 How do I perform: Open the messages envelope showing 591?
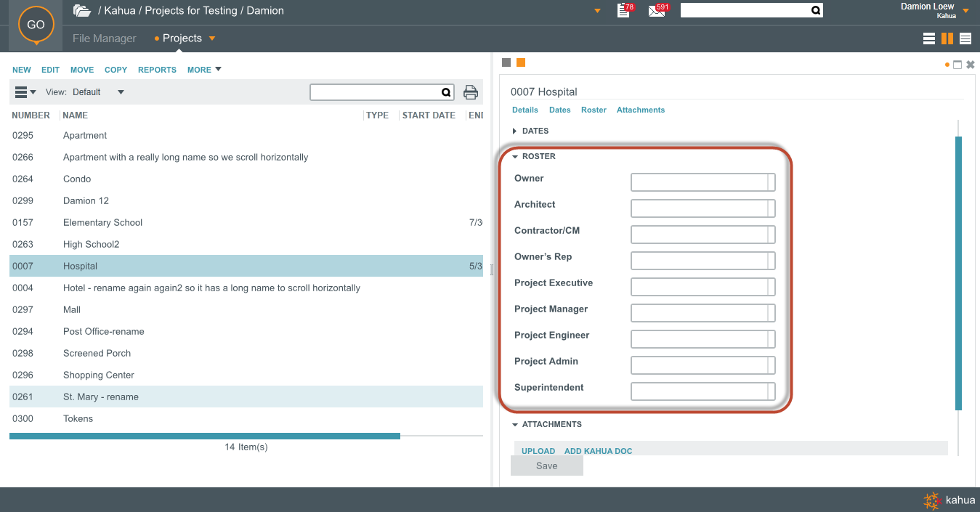(x=657, y=11)
